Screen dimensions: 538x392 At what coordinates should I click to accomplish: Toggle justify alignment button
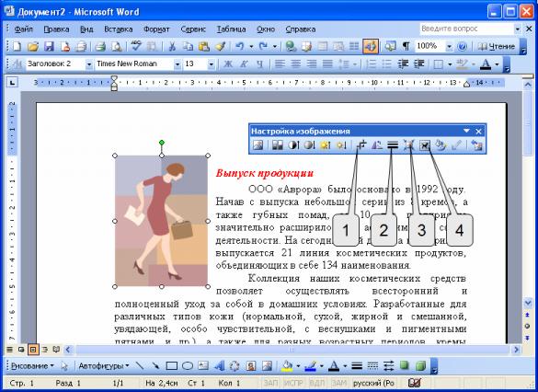[327, 63]
